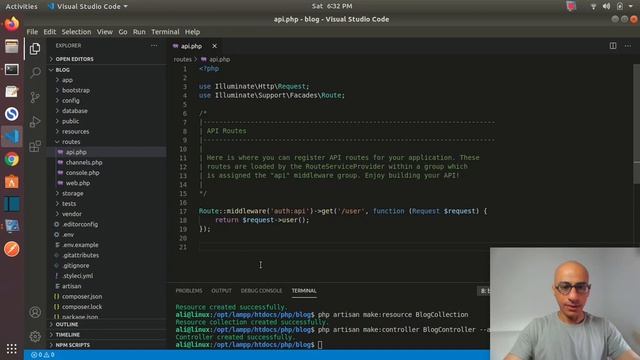Click the volume icon in top bar
640x360 pixels.
click(606, 6)
